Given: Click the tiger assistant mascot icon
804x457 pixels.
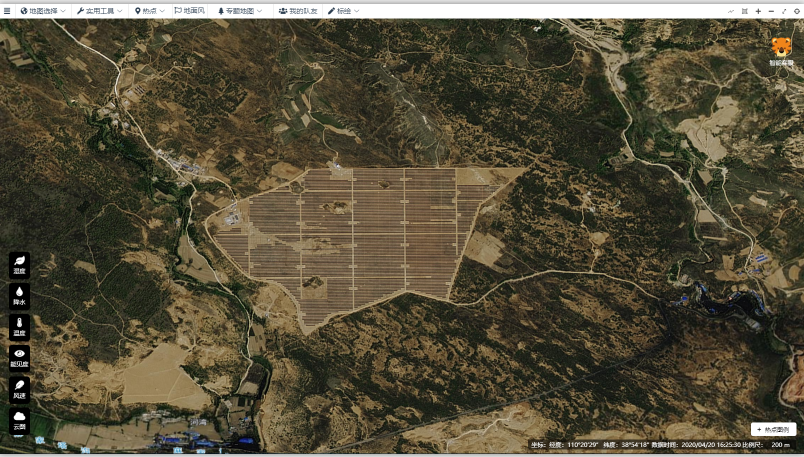Looking at the screenshot, I should (x=780, y=47).
